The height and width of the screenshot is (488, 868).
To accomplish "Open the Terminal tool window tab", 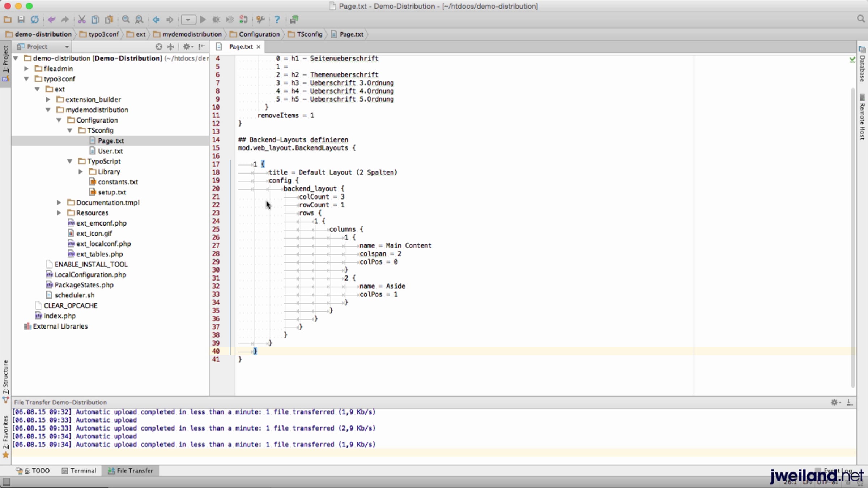I will pyautogui.click(x=79, y=471).
